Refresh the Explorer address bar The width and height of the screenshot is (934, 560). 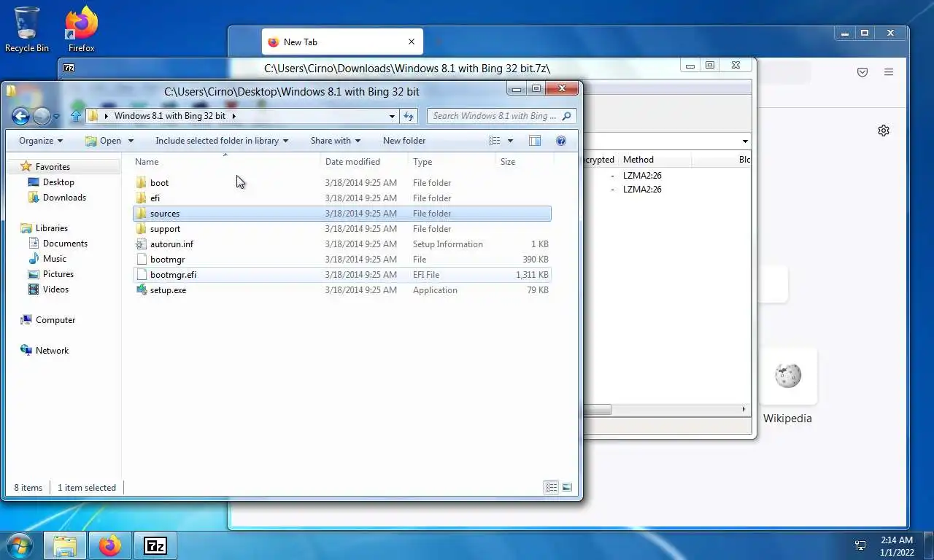(409, 116)
